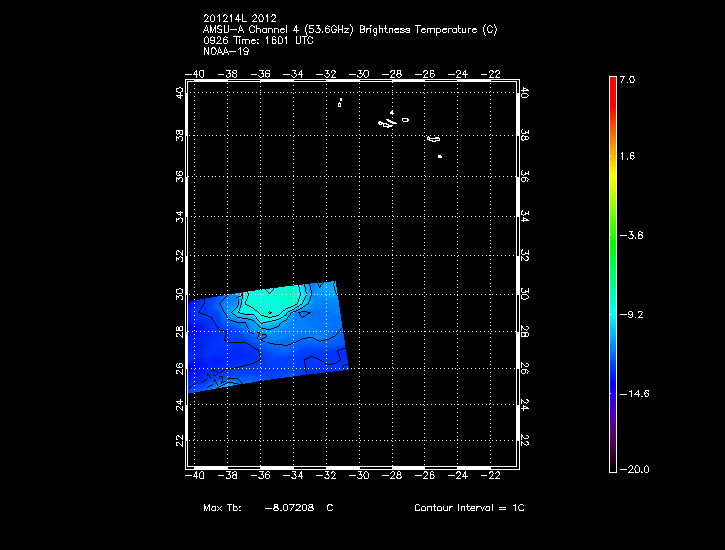Viewport: 725px width, 550px height.
Task: Click the -40 label on the top axis
Action: pyautogui.click(x=196, y=73)
